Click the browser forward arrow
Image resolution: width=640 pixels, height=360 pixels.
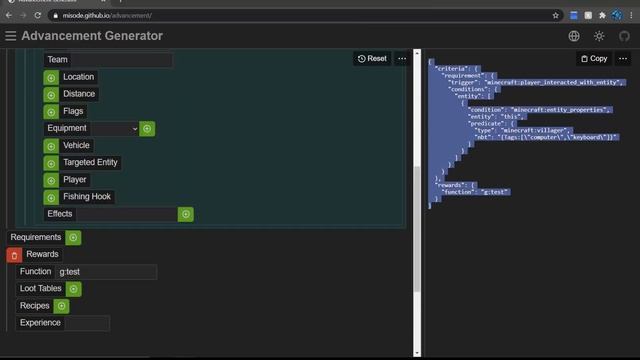23,16
